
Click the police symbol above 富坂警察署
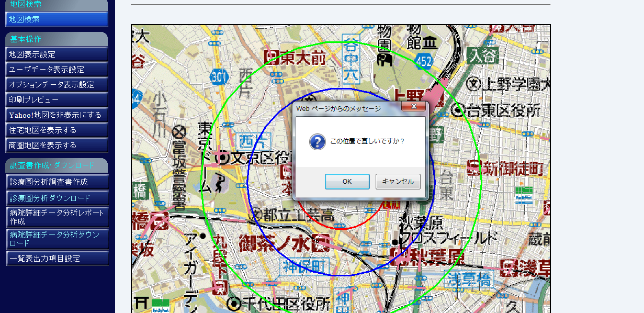tap(179, 131)
